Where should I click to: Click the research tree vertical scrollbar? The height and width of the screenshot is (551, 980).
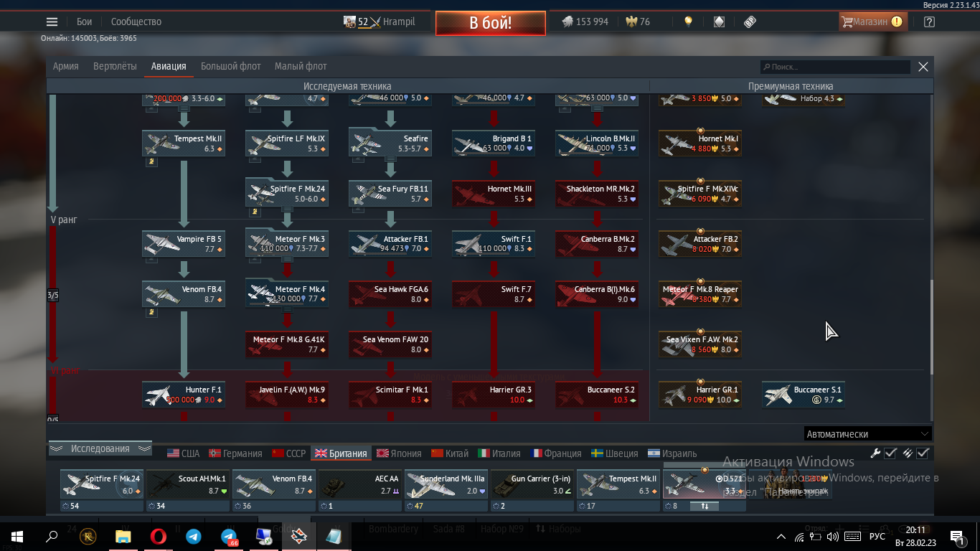(932, 326)
